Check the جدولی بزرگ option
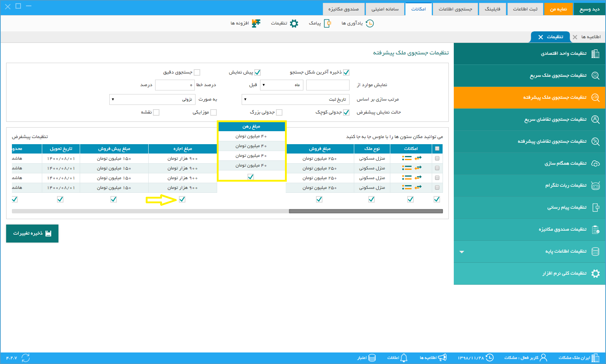Screen dimensions: 606x364 pos(279,112)
